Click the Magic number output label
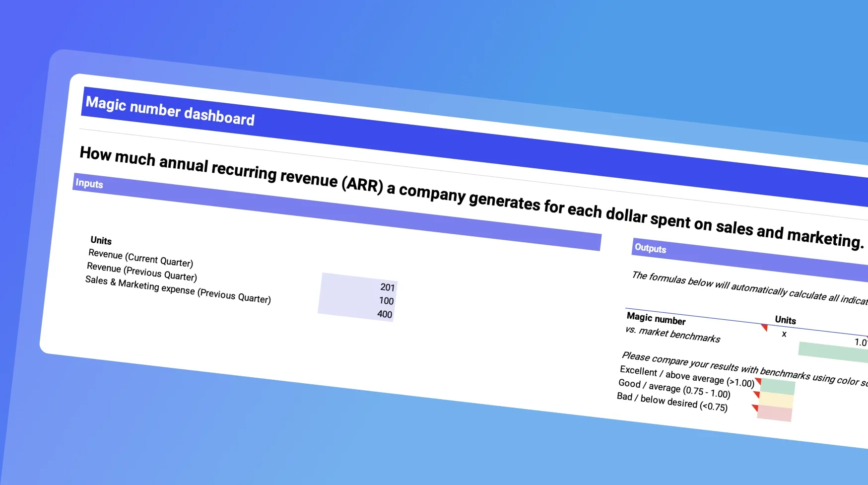The width and height of the screenshot is (868, 485). point(656,318)
